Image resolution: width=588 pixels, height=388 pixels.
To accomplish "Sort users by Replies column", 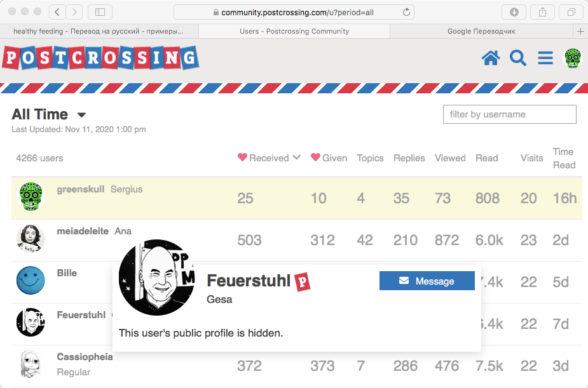I will [x=409, y=158].
